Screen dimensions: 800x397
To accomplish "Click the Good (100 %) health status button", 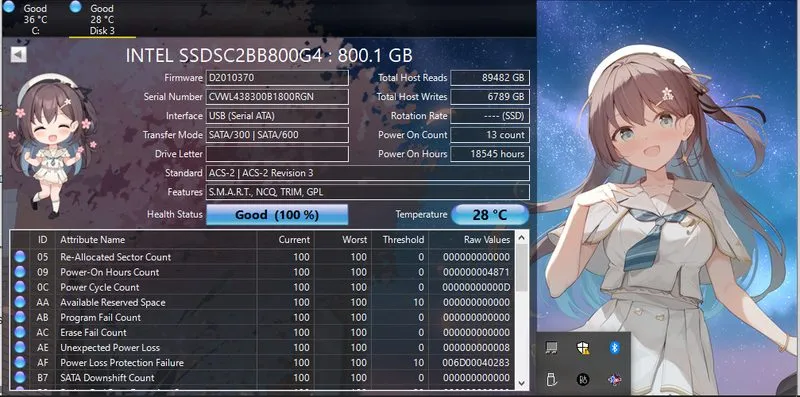I will 277,215.
